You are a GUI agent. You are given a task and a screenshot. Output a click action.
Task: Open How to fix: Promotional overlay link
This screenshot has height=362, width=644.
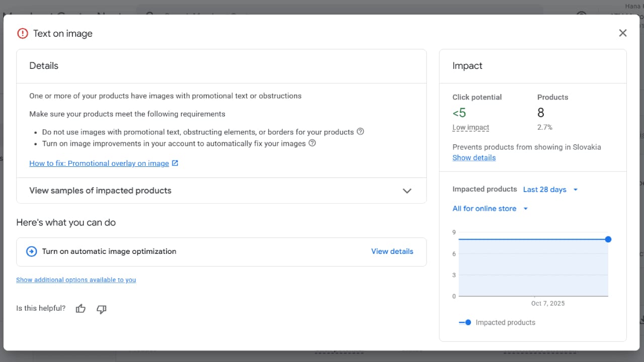click(x=99, y=163)
